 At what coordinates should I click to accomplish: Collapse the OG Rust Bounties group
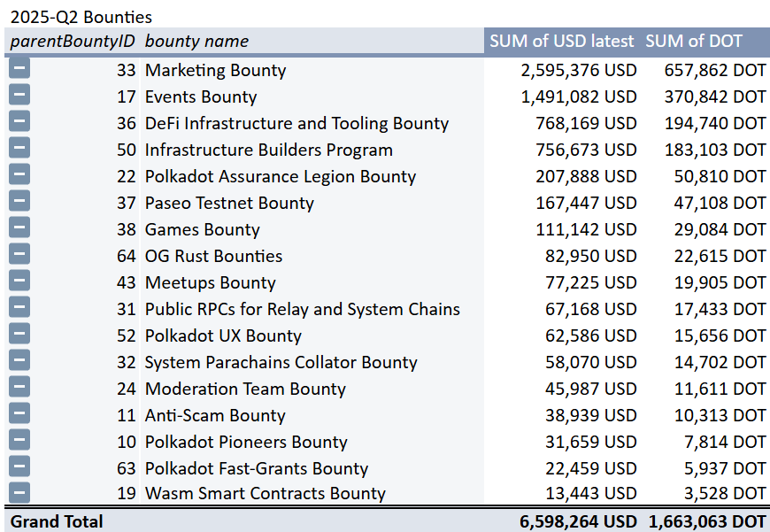pos(19,255)
